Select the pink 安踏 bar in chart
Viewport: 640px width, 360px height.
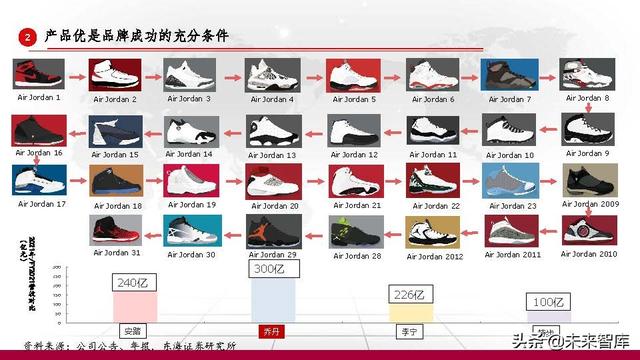[x=135, y=307]
